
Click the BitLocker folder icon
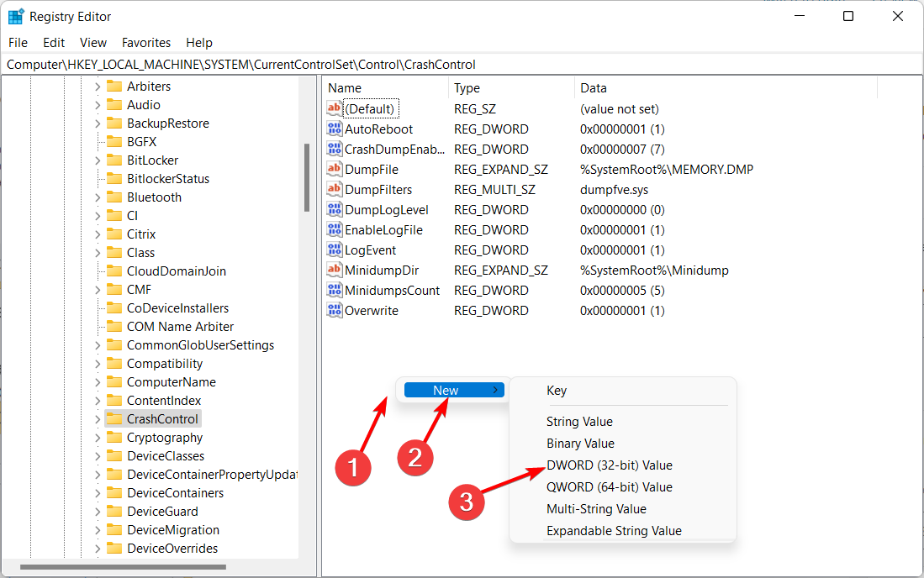point(114,160)
